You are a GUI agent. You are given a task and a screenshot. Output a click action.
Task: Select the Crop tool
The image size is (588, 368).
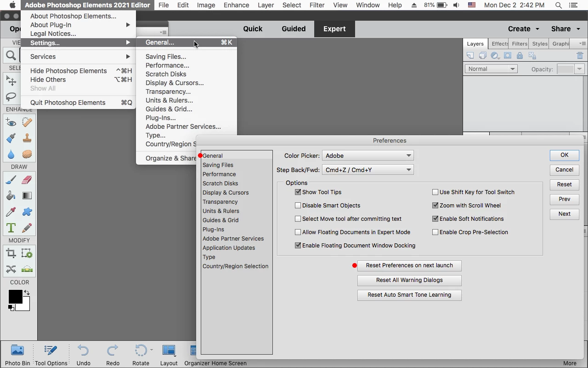(11, 253)
